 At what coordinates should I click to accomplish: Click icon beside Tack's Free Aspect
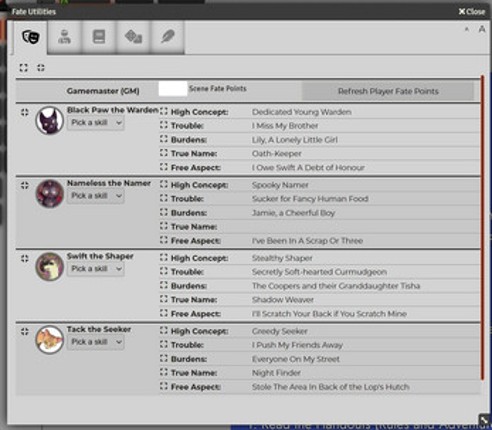pyautogui.click(x=164, y=386)
